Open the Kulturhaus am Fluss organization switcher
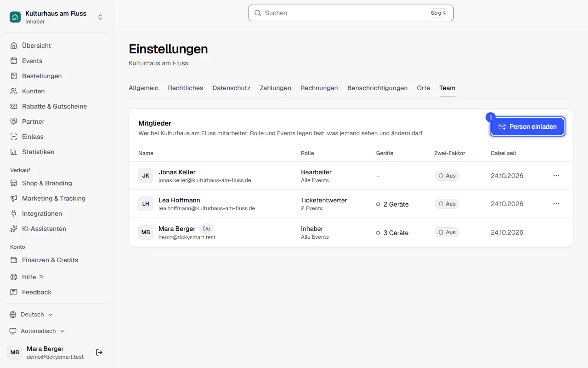The image size is (588, 368). coord(57,17)
